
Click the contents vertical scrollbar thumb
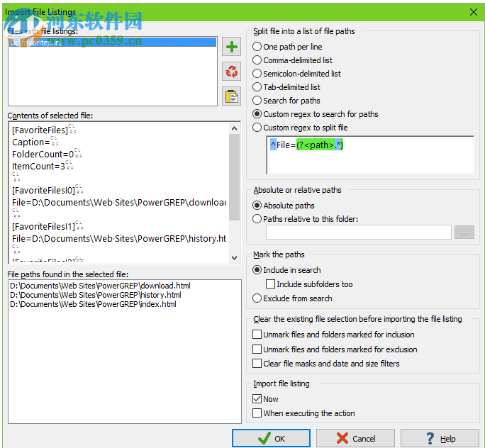click(x=234, y=177)
